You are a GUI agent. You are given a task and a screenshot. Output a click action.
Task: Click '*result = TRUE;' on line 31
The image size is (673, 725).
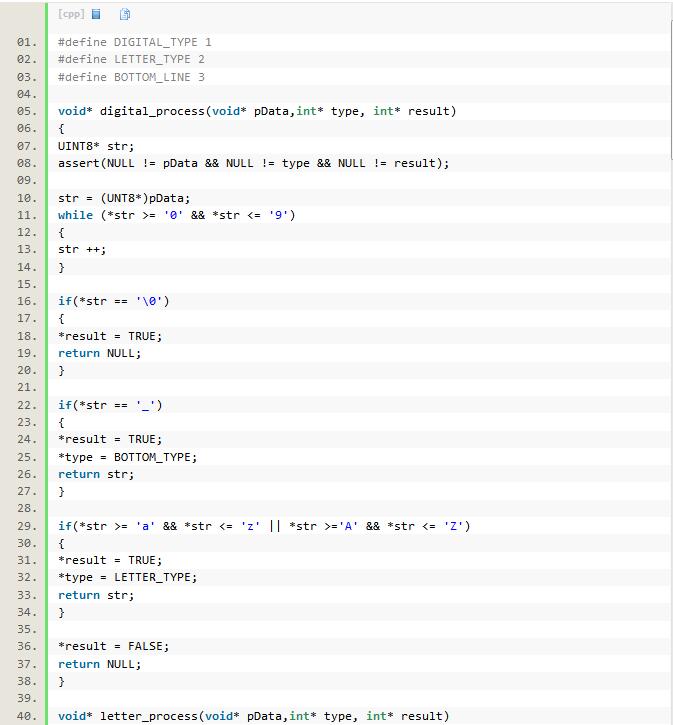110,560
